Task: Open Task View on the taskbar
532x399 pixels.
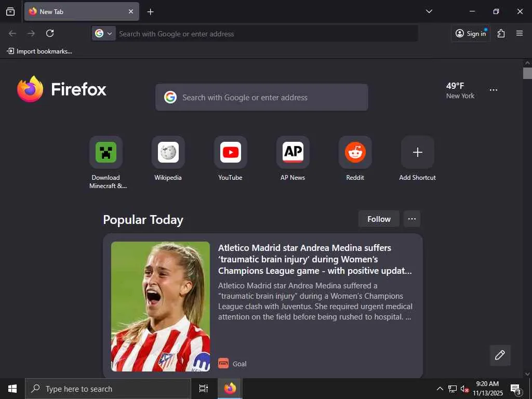Action: coord(204,389)
